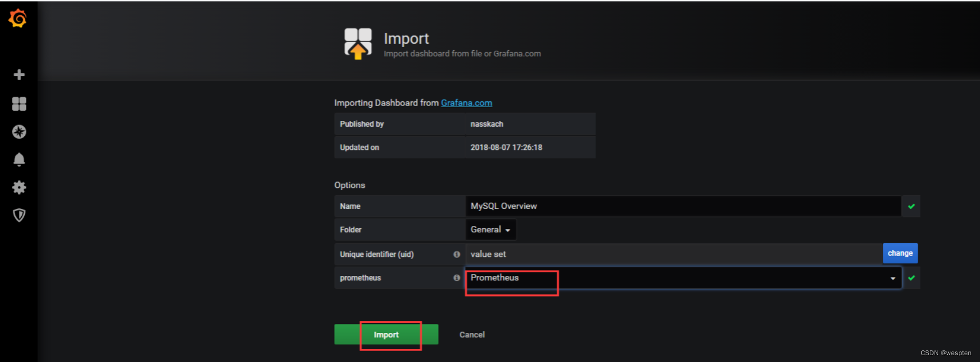Click the green checkmark next to Name

tap(911, 206)
